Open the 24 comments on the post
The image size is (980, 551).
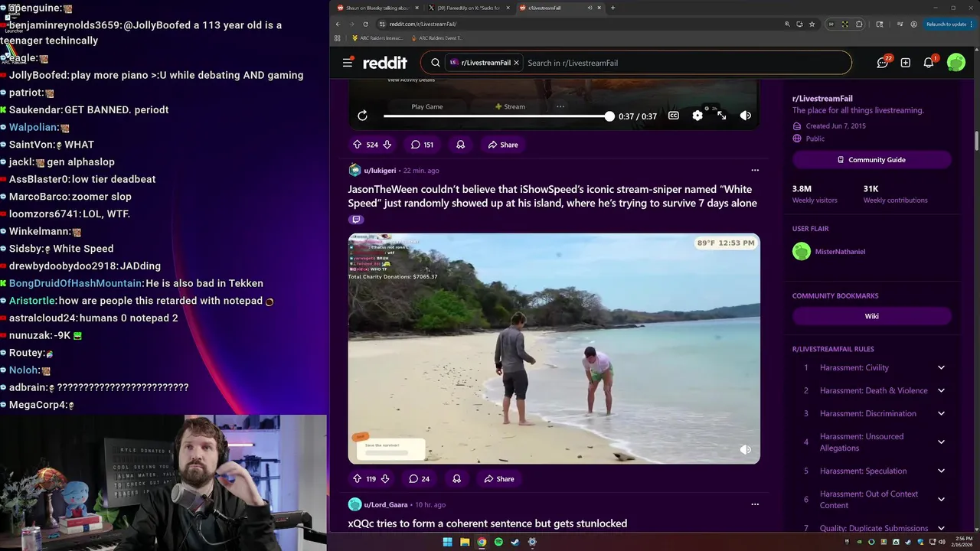[x=419, y=479]
